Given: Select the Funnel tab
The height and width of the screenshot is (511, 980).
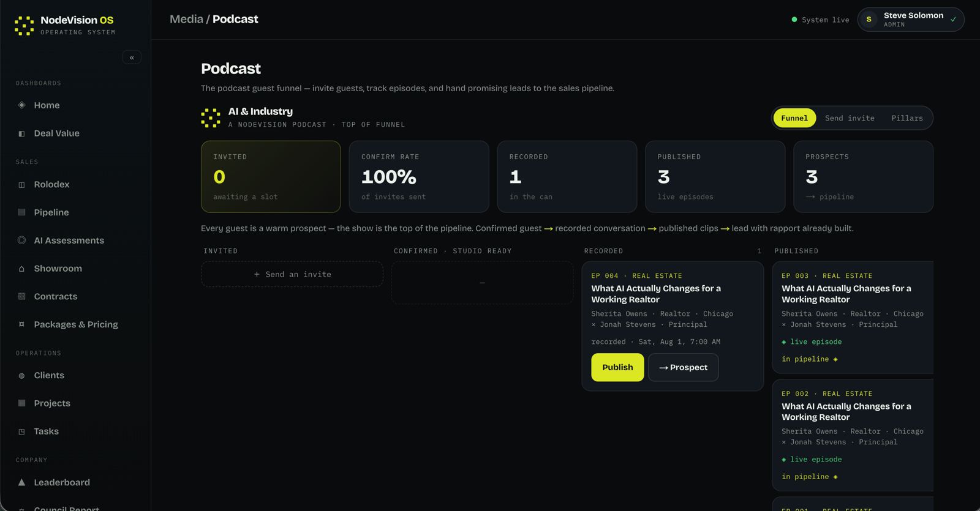Looking at the screenshot, I should pos(794,118).
